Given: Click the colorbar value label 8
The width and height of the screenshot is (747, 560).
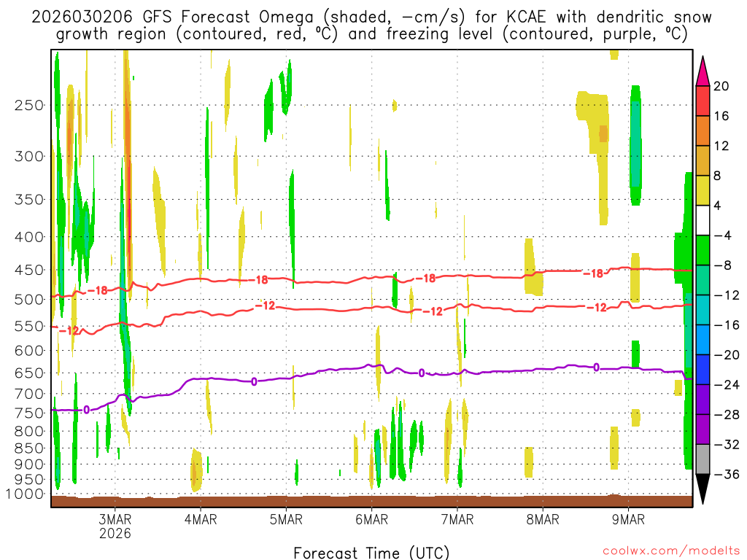Looking at the screenshot, I should (x=717, y=176).
